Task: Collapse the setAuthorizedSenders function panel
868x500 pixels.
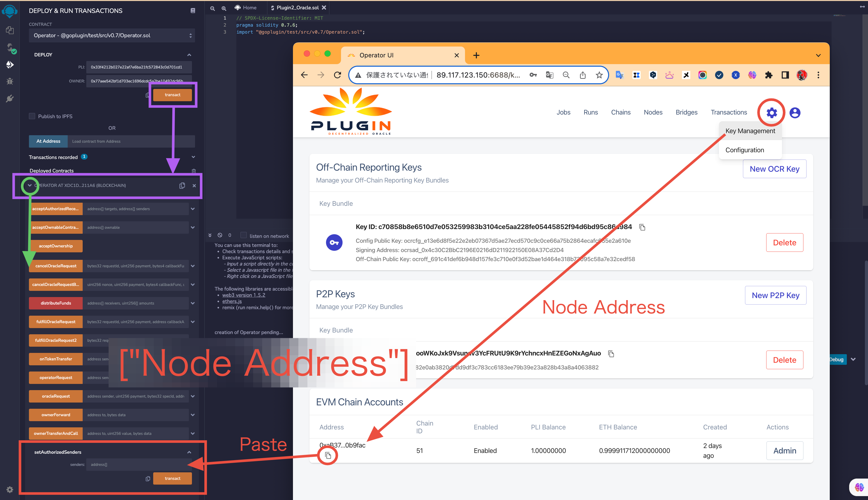Action: 189,452
